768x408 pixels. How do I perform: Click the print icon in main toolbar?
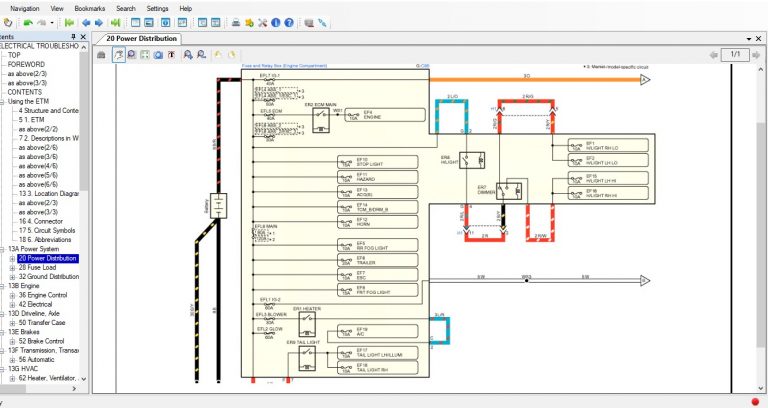pos(236,23)
